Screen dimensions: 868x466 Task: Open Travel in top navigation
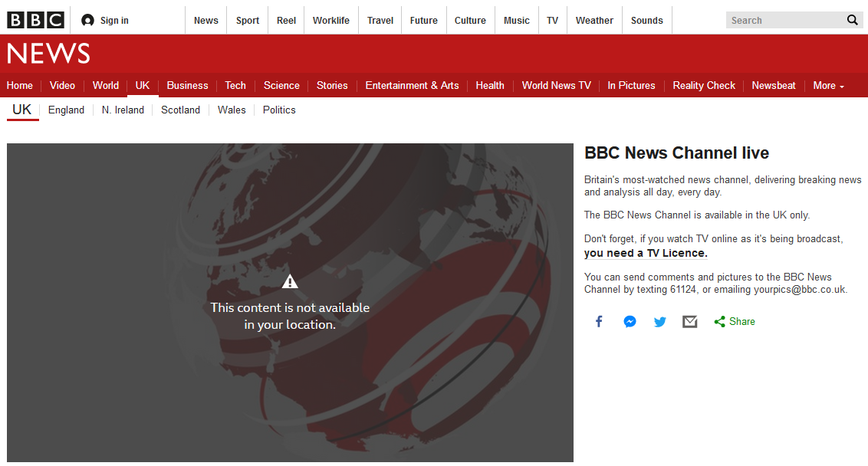tap(380, 21)
